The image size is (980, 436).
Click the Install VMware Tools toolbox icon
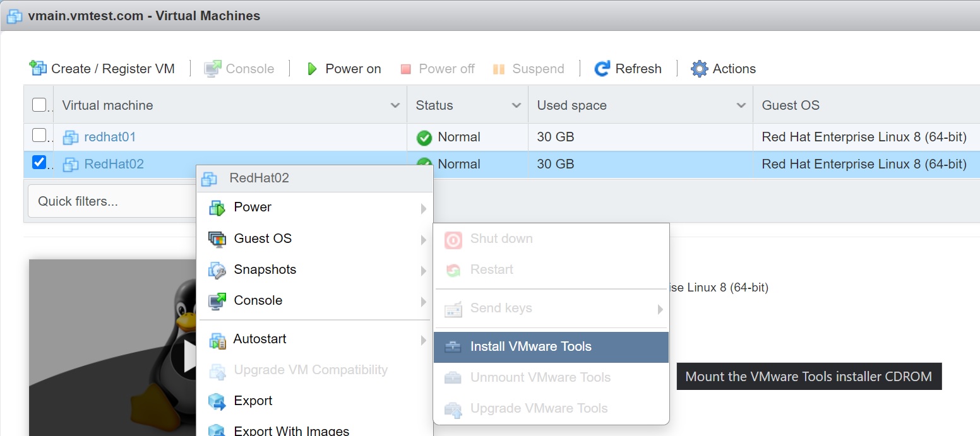point(453,346)
